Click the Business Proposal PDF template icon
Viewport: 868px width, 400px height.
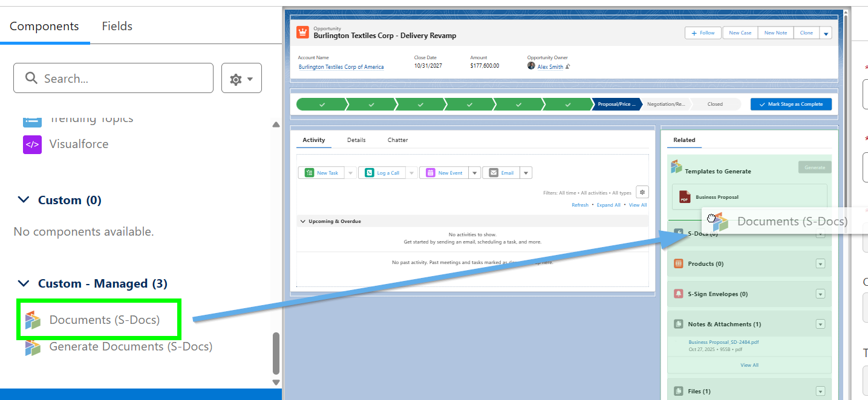pyautogui.click(x=685, y=197)
